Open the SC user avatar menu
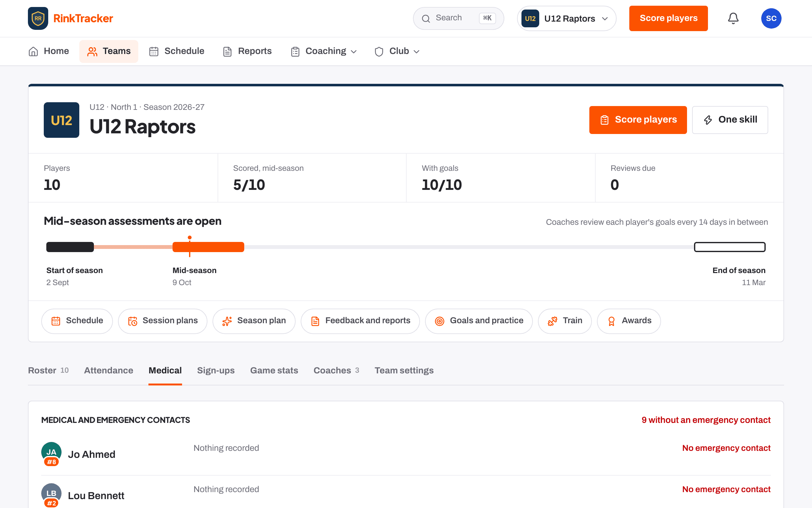This screenshot has width=812, height=508. (x=771, y=18)
